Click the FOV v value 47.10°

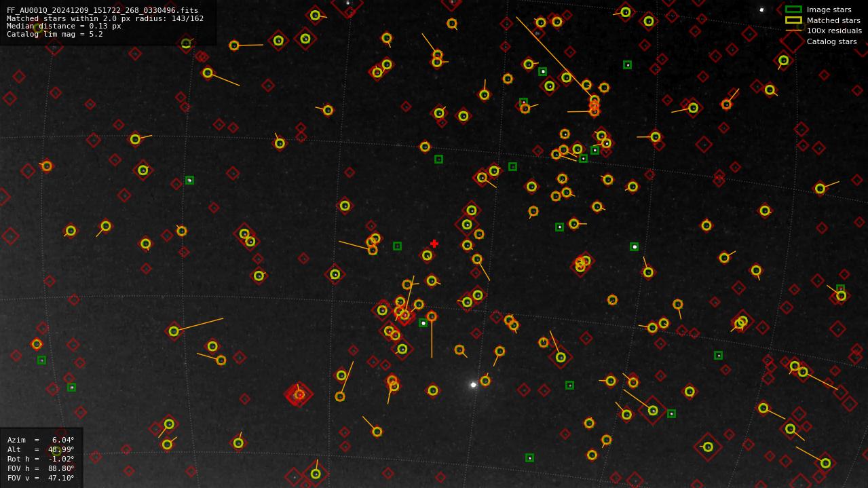pyautogui.click(x=63, y=478)
